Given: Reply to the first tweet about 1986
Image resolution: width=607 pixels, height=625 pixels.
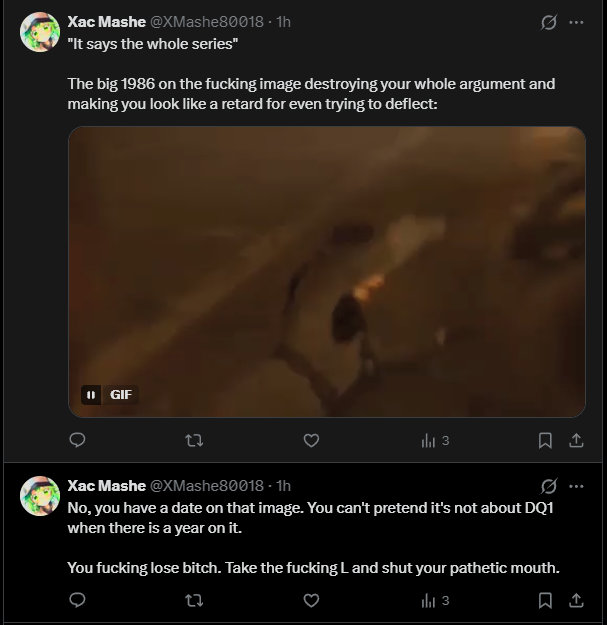Looking at the screenshot, I should click(77, 440).
